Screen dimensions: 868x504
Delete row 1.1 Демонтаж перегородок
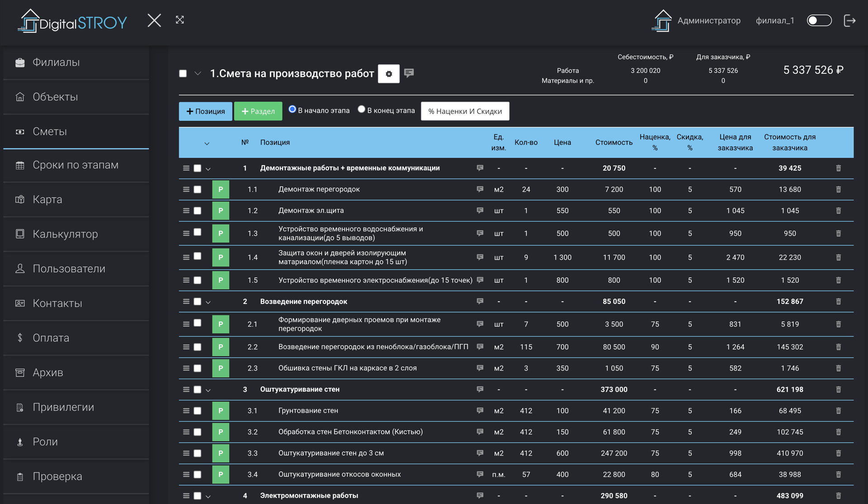839,190
